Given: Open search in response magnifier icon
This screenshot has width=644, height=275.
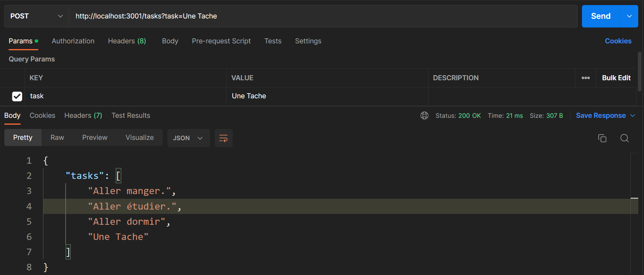Looking at the screenshot, I should 625,138.
